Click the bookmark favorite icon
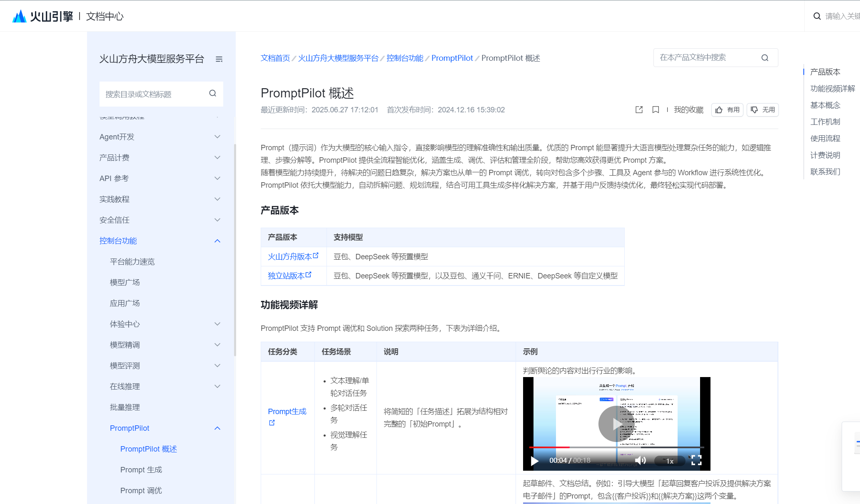The width and height of the screenshot is (860, 504). (x=656, y=110)
